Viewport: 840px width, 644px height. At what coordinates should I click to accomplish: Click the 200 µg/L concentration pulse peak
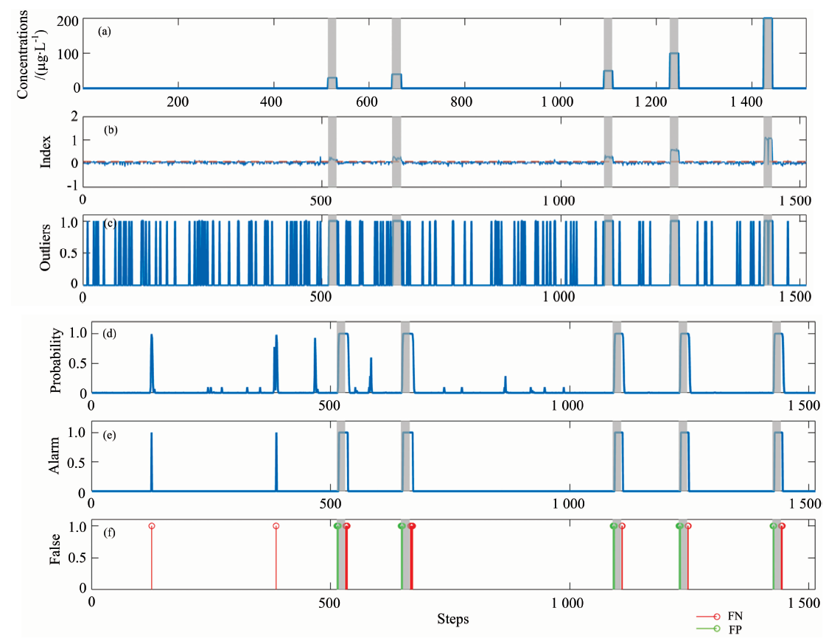[768, 19]
